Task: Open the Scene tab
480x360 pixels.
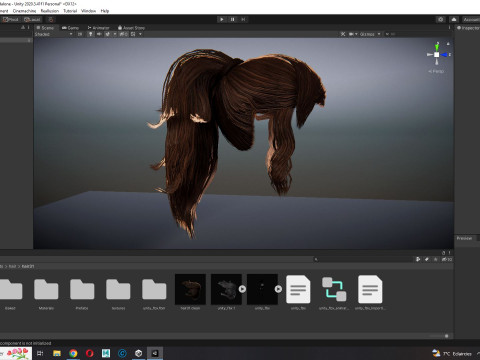Action: pos(45,28)
